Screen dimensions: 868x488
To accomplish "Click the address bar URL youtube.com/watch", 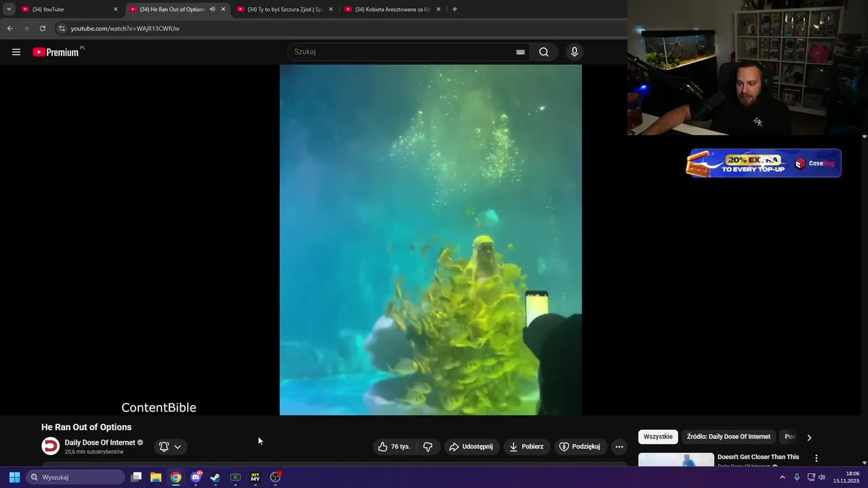I will click(125, 28).
